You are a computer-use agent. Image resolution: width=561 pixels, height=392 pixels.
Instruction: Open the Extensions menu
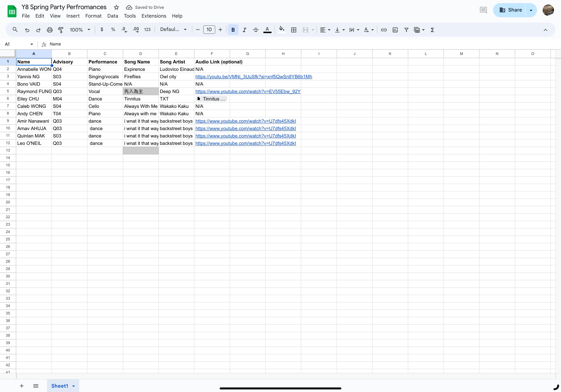click(154, 16)
